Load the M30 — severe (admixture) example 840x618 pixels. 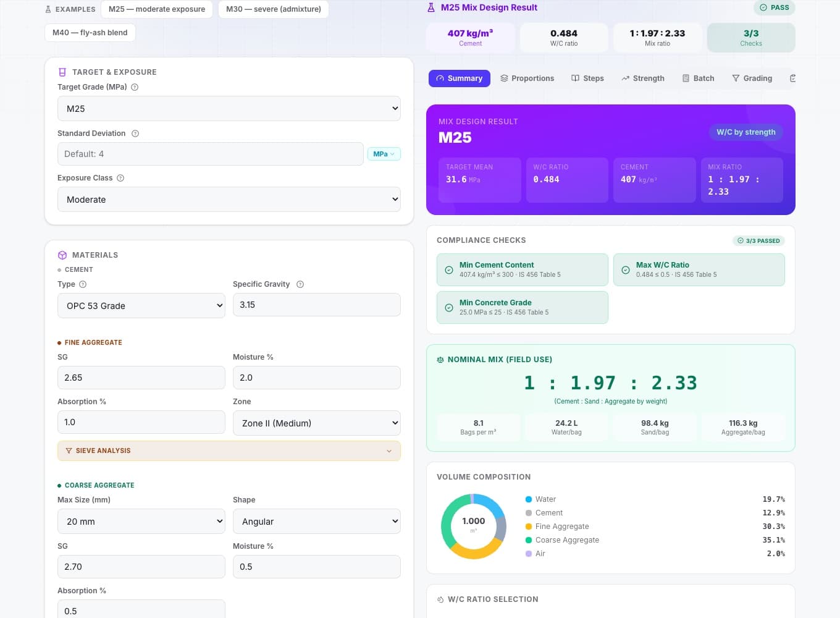coord(274,9)
